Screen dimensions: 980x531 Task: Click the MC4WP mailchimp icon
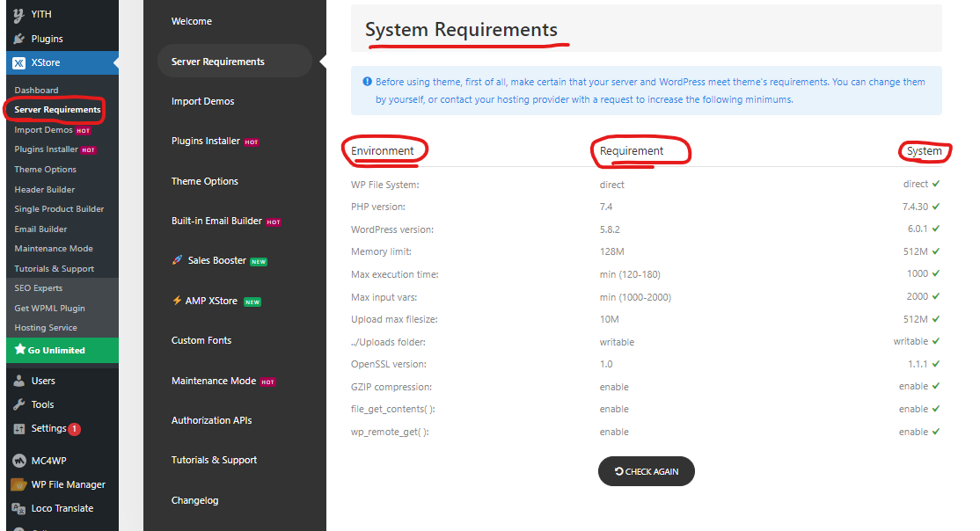18,461
